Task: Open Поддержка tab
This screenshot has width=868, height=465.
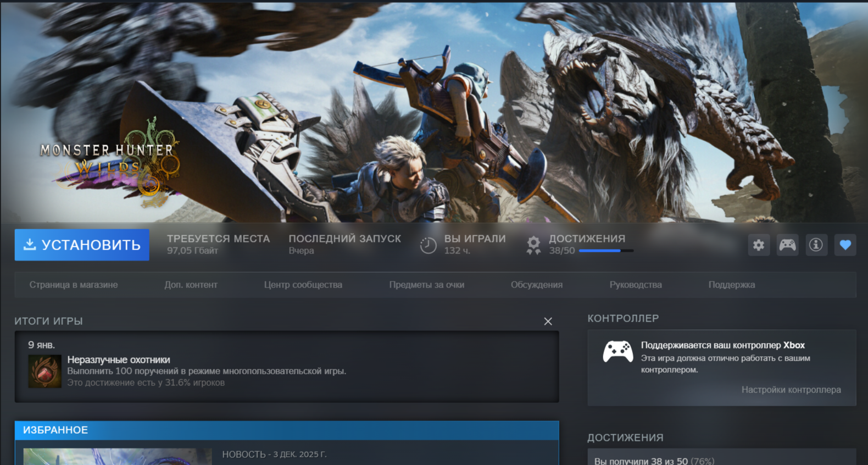Action: click(732, 285)
